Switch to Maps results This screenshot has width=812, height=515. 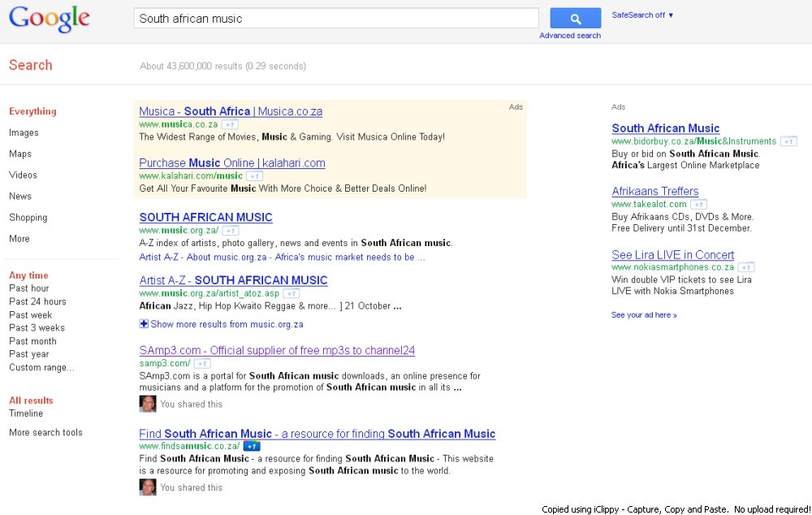[x=20, y=154]
